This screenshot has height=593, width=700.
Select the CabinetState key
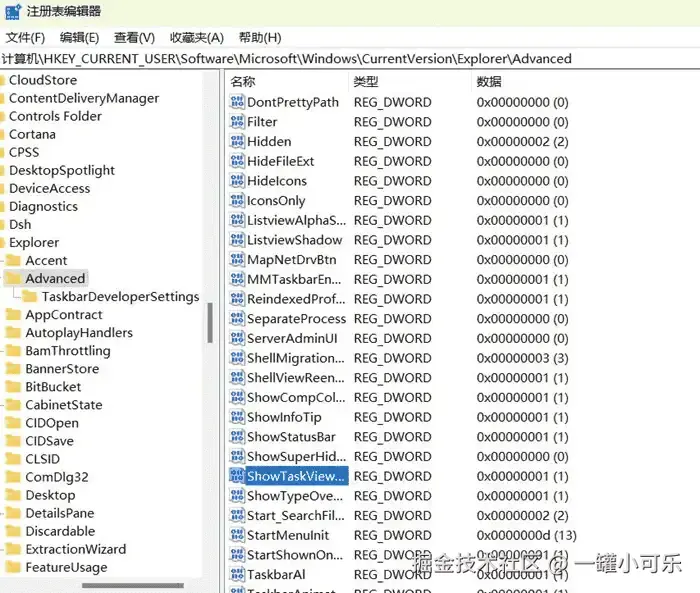coord(64,405)
